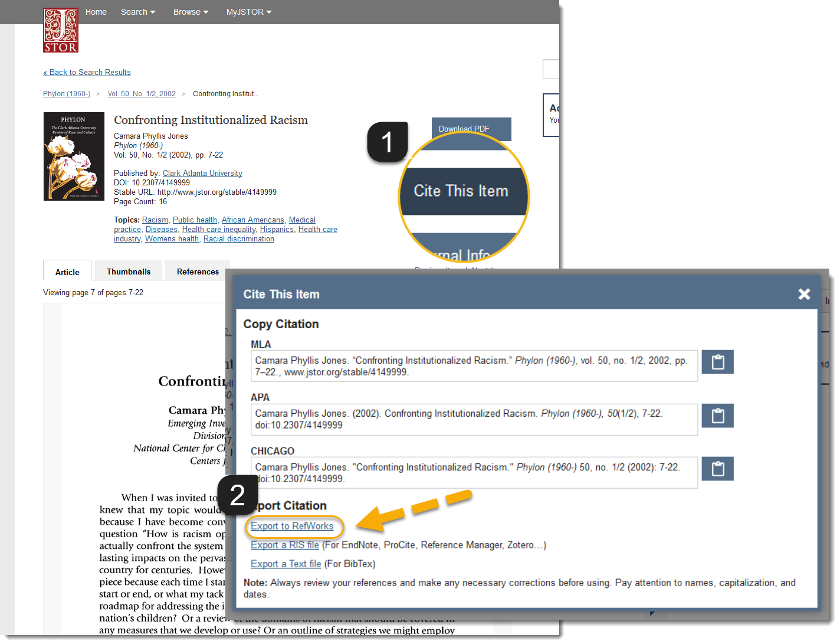Click the JSTOR logo
This screenshot has height=644, width=840.
click(60, 30)
